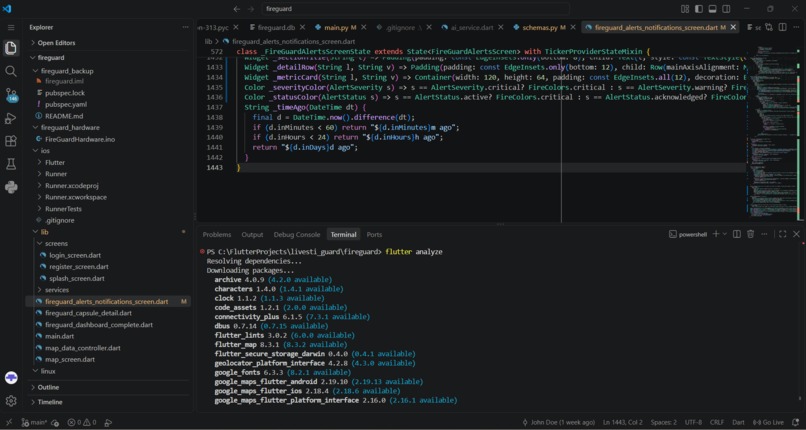Change line endings via CRLF status item
806x430 pixels.
(x=717, y=422)
